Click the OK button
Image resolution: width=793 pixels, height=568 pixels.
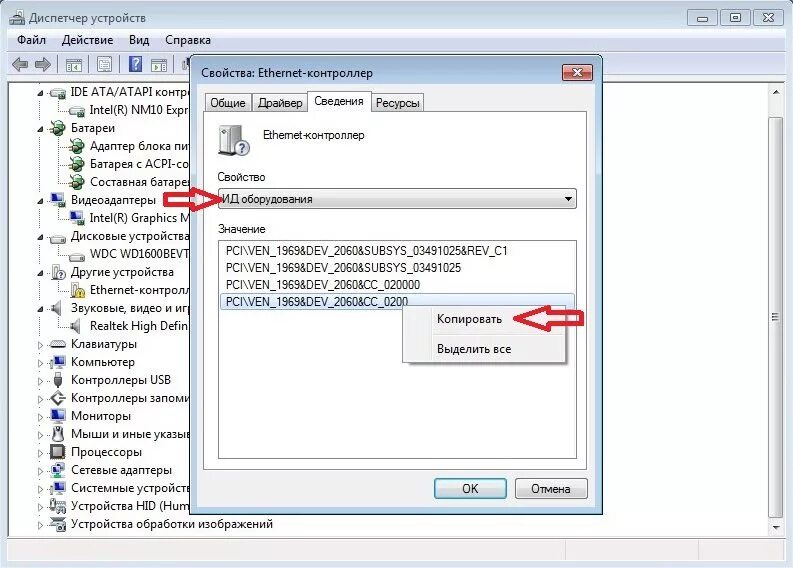coord(470,489)
